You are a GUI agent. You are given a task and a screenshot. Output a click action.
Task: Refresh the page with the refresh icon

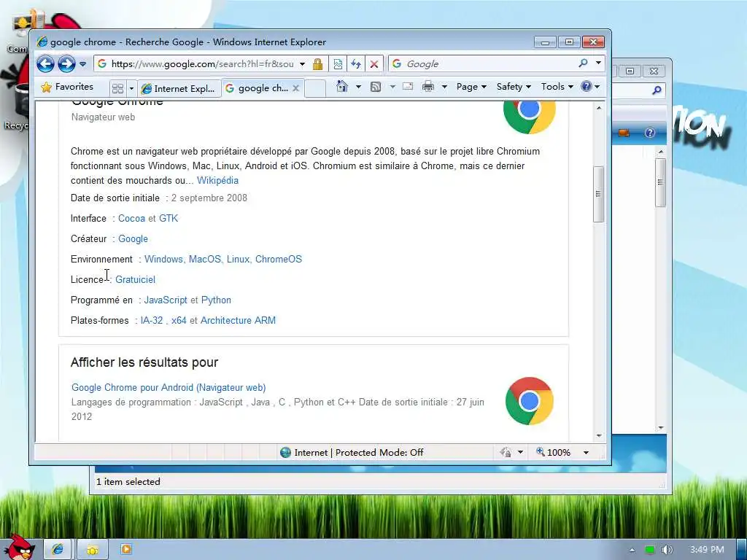coord(356,64)
